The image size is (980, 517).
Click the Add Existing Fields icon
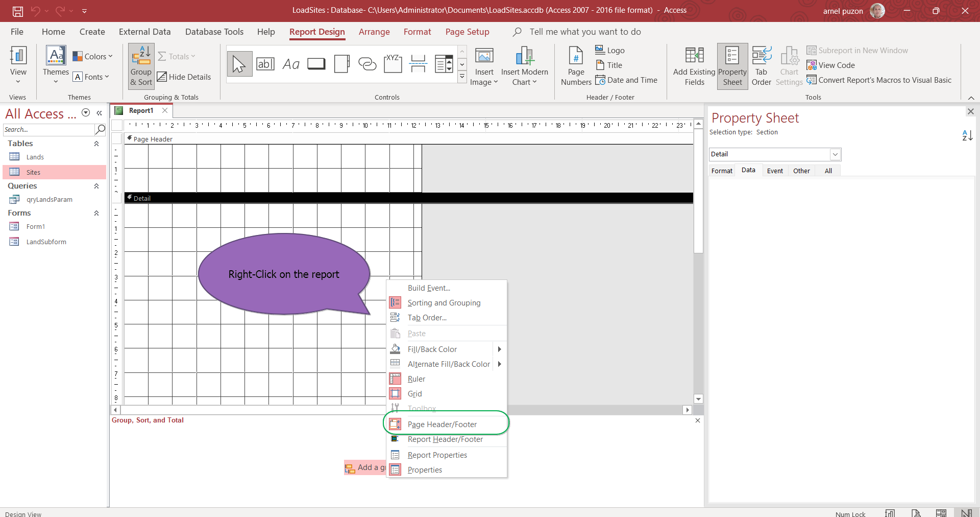tap(694, 66)
